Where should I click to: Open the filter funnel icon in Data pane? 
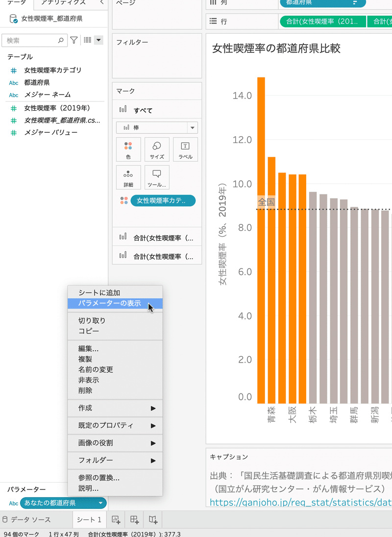73,40
